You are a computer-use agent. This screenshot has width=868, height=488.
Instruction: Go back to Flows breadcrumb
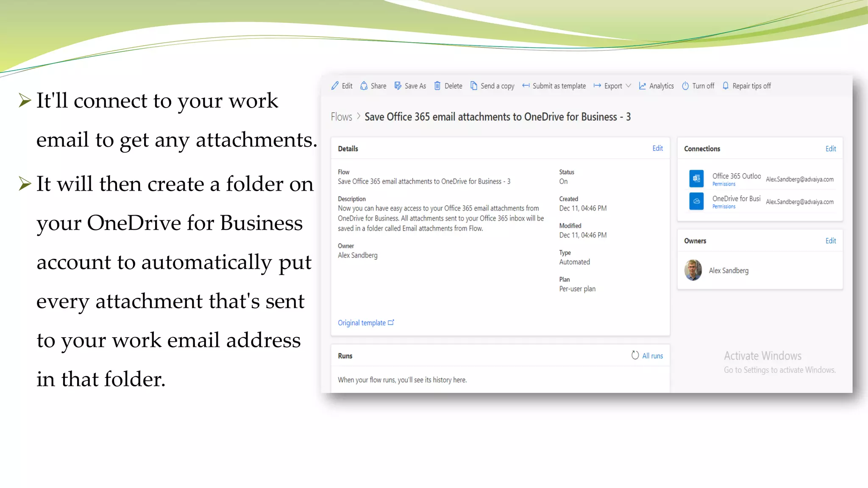coord(341,117)
